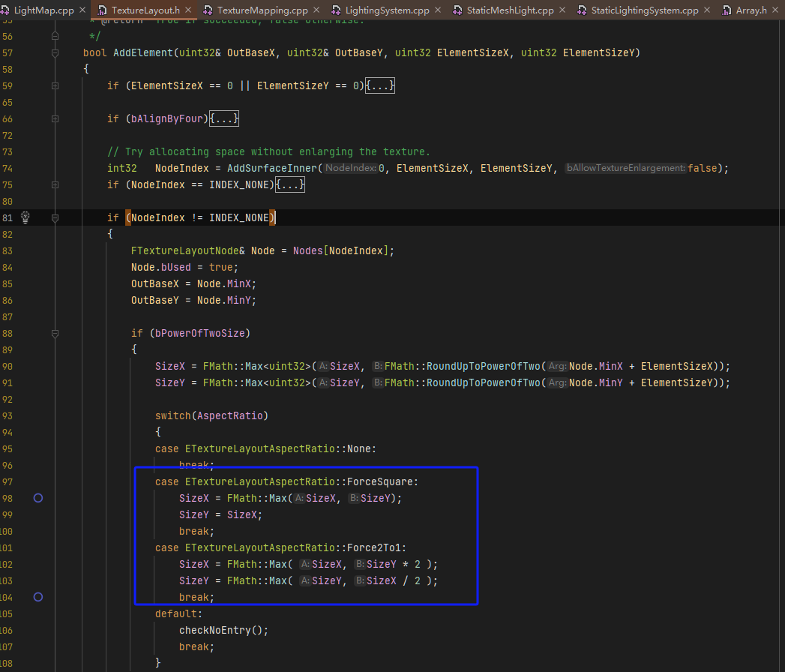Image resolution: width=785 pixels, height=672 pixels.
Task: Expand the {...} placeholder after ElementSizeY == 0
Action: (x=380, y=85)
